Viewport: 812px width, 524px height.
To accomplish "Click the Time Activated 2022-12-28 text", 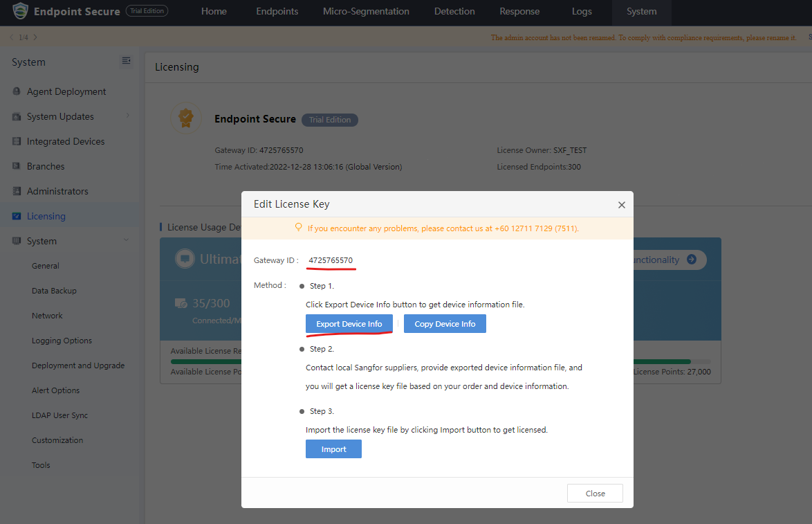I will pos(308,167).
